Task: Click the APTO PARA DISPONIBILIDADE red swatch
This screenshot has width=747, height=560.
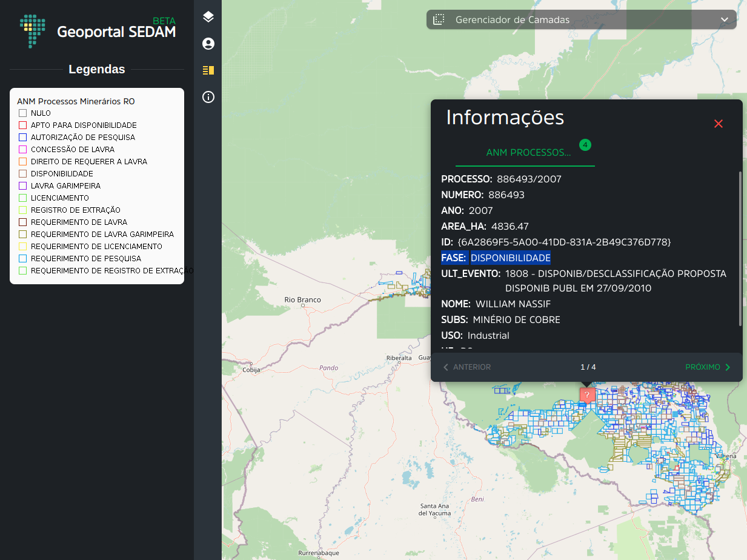Action: point(22,125)
